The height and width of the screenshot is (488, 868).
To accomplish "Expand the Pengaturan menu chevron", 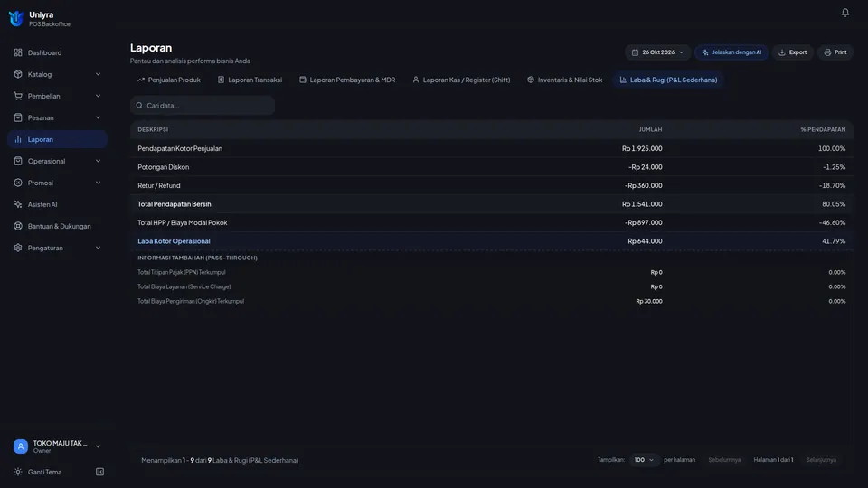I will pos(98,248).
